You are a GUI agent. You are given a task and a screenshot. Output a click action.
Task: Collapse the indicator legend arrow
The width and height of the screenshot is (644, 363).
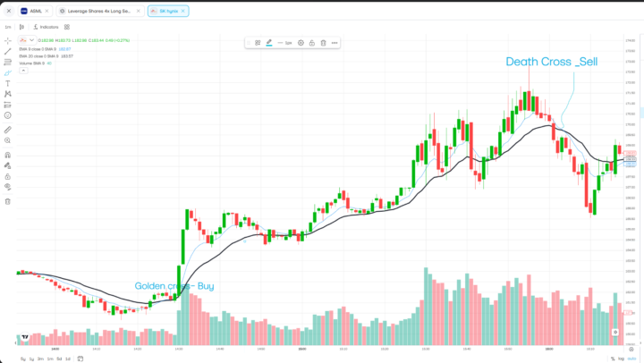point(23,71)
